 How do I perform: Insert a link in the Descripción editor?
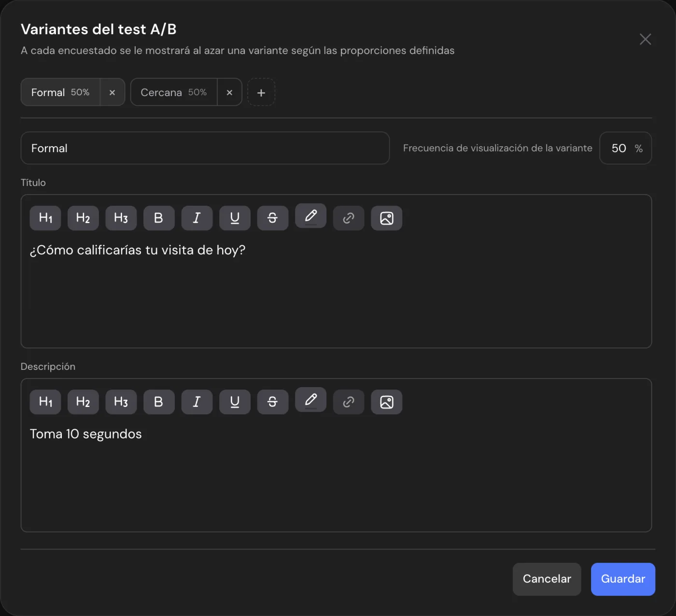coord(348,402)
